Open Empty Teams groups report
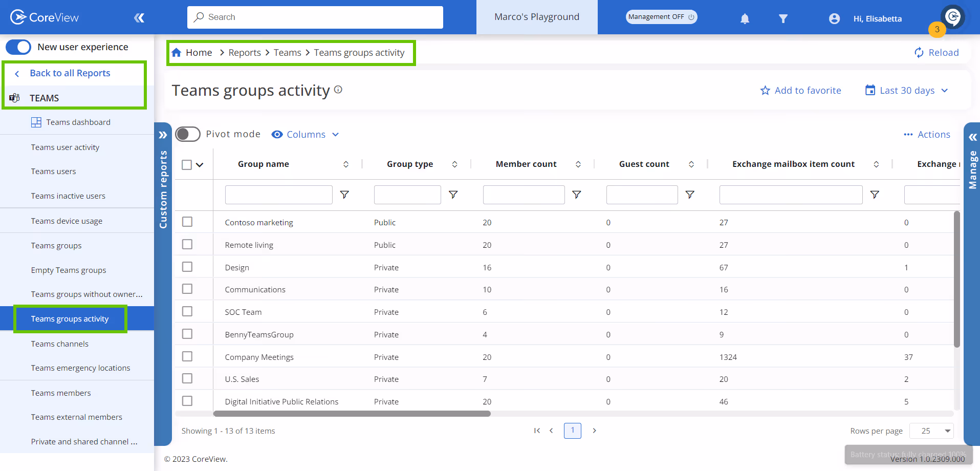 (x=69, y=270)
